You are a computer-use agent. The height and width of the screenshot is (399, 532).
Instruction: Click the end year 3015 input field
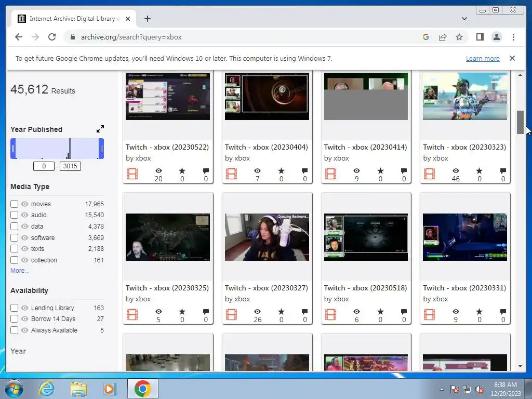pyautogui.click(x=70, y=166)
